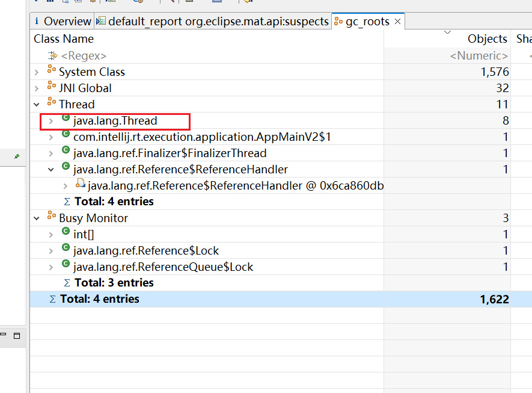Switch to the Overview tab
This screenshot has width=532, height=393.
[63, 21]
